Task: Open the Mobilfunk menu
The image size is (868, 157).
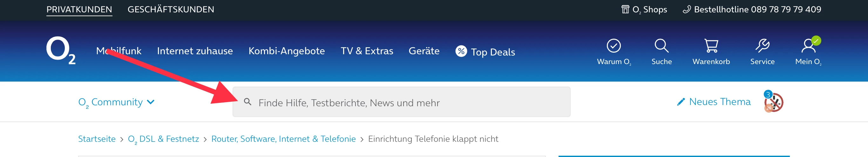Action: (x=119, y=51)
